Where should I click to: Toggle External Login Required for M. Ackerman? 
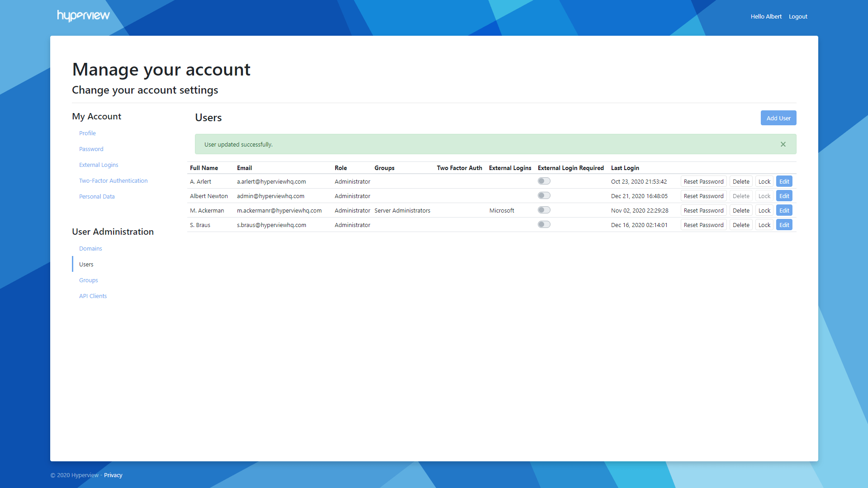tap(544, 210)
